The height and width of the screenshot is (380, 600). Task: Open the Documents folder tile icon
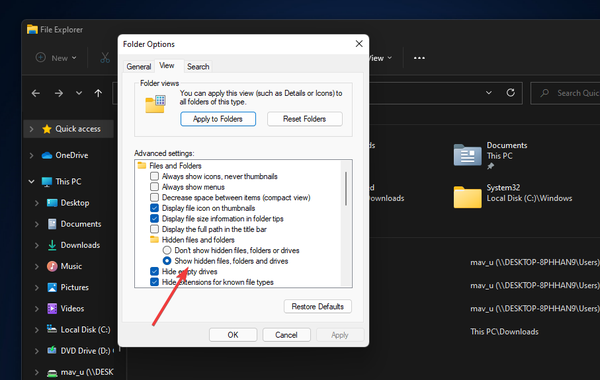pos(467,155)
